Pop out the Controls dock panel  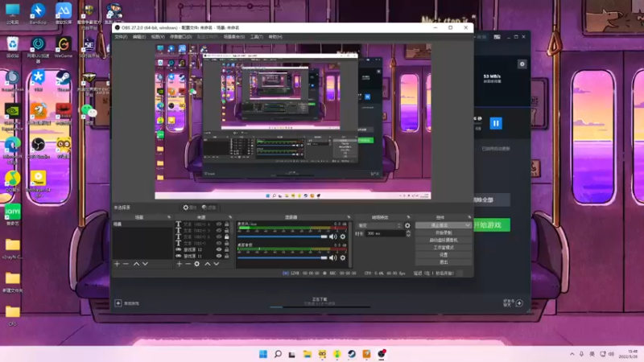[x=469, y=217]
